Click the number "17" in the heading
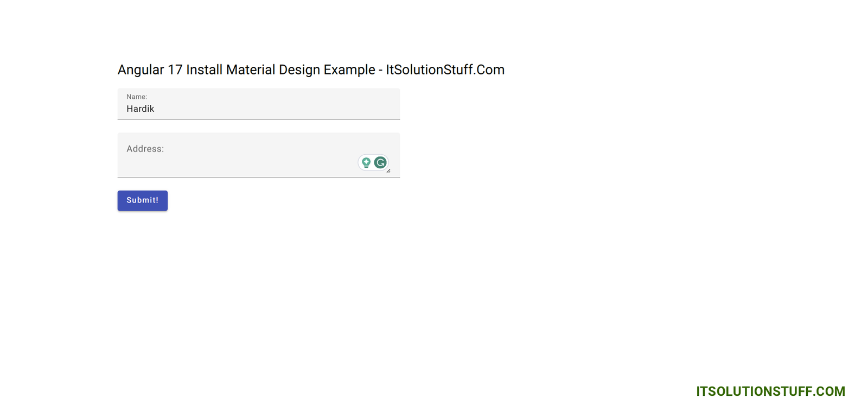Image resolution: width=868 pixels, height=405 pixels. coord(175,70)
